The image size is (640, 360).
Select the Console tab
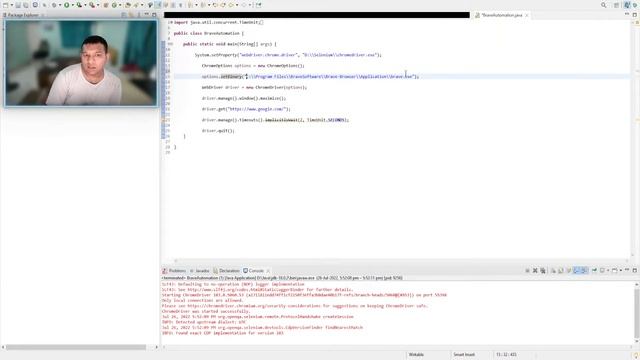[253, 271]
